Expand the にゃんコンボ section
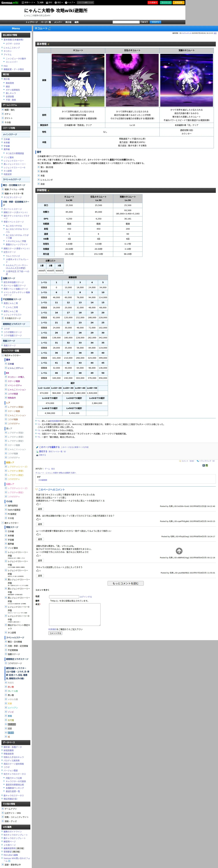This screenshot has height=868, width=218. 39,180
